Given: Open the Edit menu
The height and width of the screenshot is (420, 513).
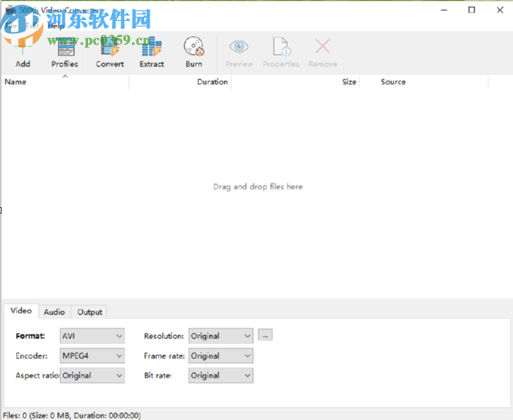Looking at the screenshot, I should pos(32,26).
